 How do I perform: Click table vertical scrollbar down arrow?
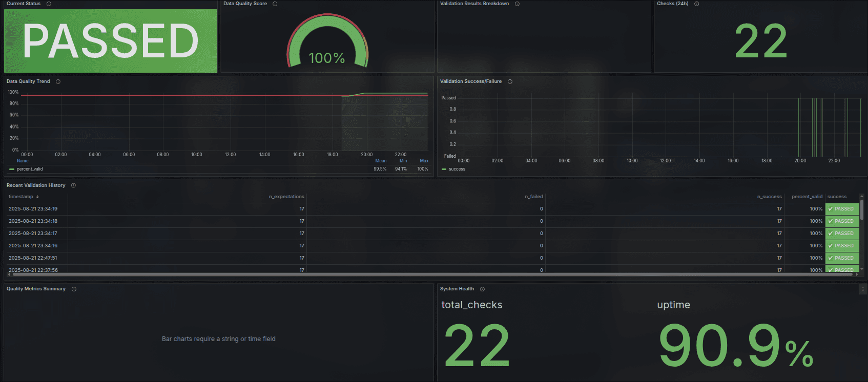coord(862,269)
